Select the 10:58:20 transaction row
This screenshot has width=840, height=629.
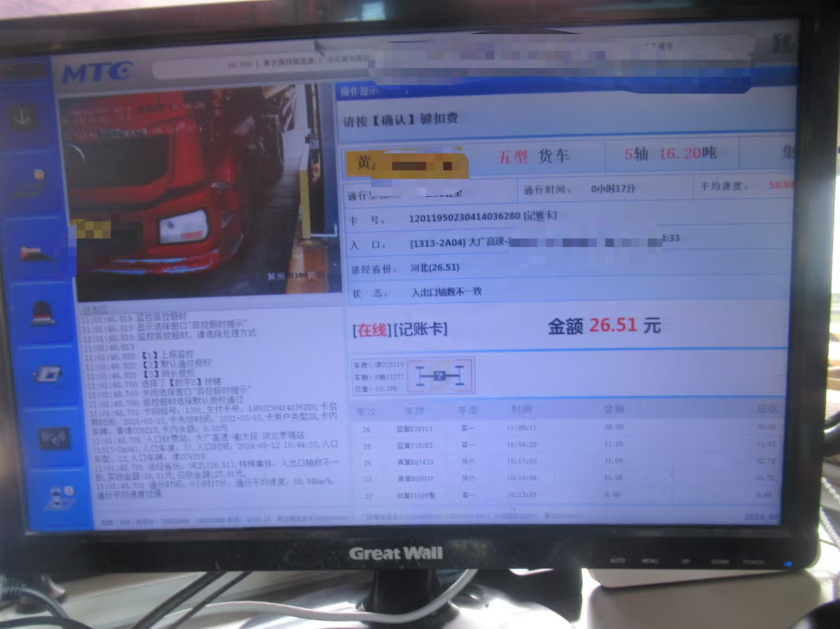pyautogui.click(x=566, y=445)
